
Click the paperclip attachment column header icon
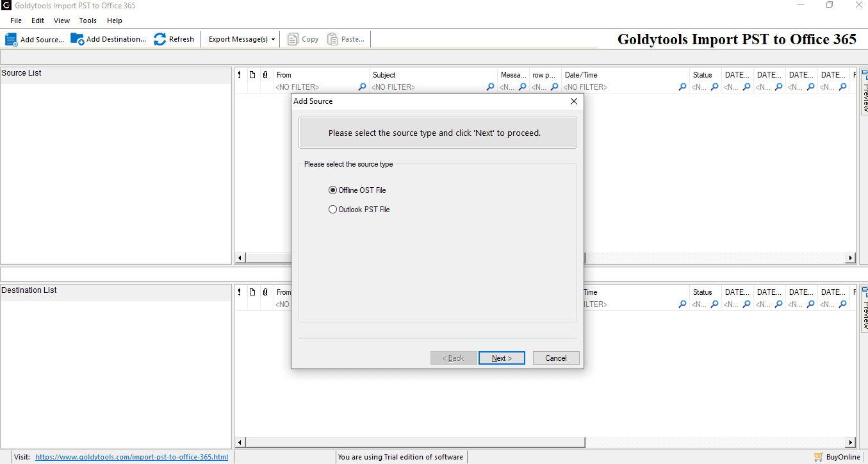(265, 74)
